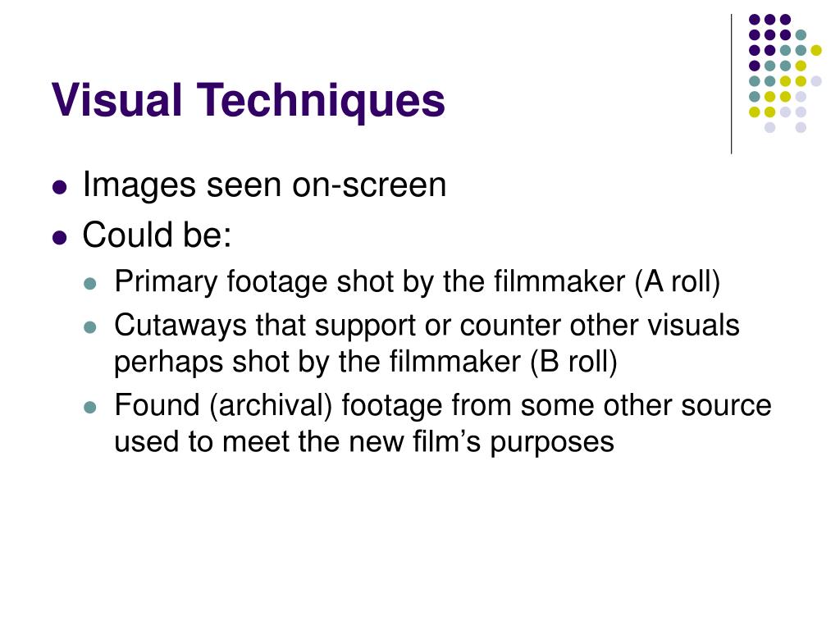The image size is (840, 630).
Task: Click the line 'Cutaways that support or counter other visuals'
Action: pyautogui.click(x=427, y=326)
